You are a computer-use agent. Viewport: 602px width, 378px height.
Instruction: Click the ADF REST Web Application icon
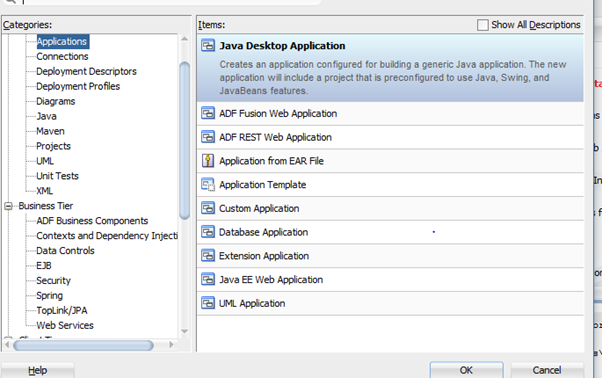click(x=208, y=137)
